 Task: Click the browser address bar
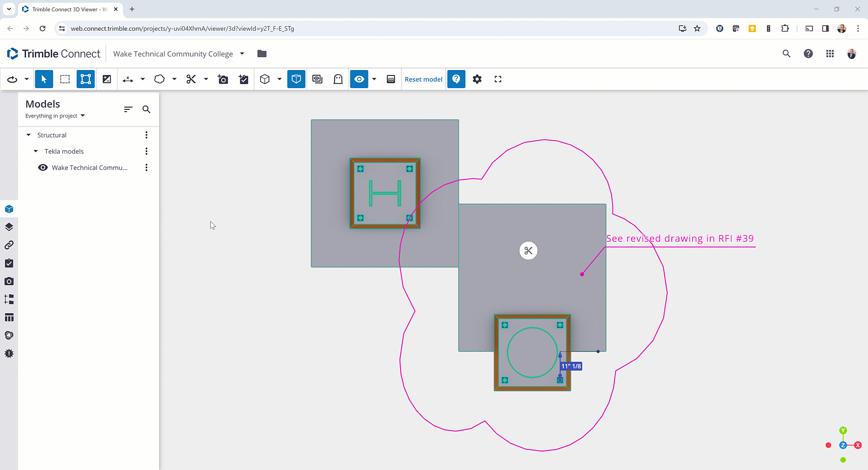pos(362,28)
